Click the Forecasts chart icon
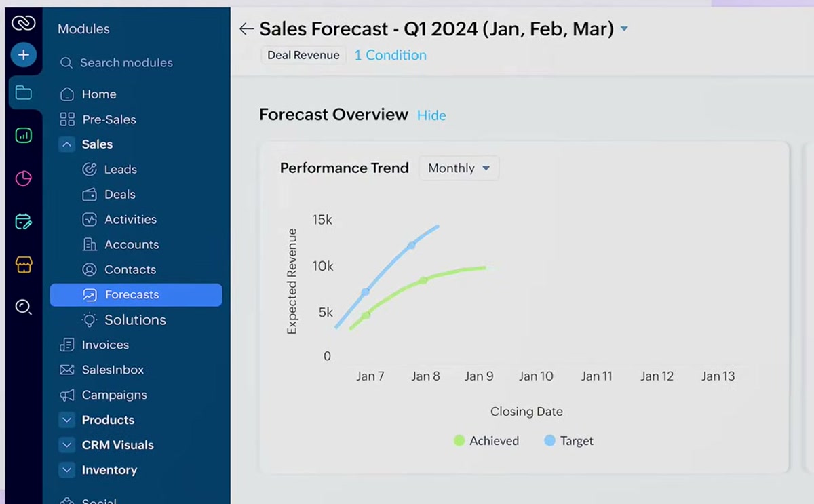This screenshot has width=814, height=504. click(90, 295)
